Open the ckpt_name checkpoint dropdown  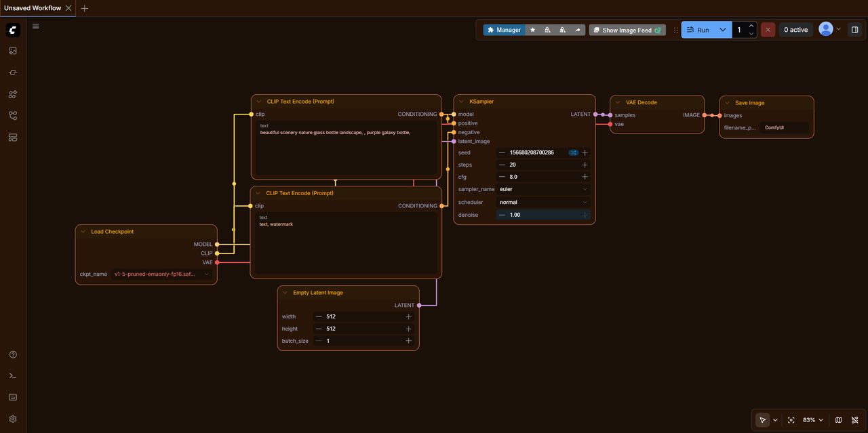(x=162, y=274)
